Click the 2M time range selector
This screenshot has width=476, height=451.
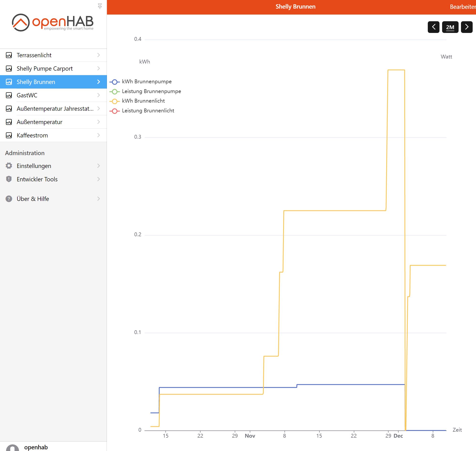click(x=450, y=27)
